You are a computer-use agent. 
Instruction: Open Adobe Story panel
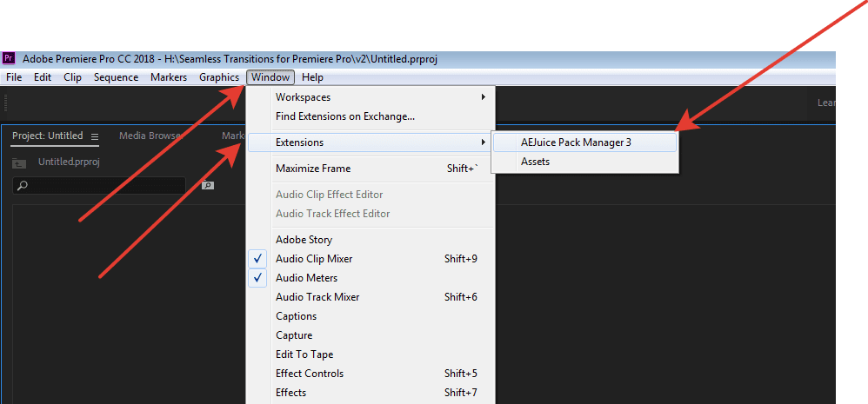tap(371, 240)
